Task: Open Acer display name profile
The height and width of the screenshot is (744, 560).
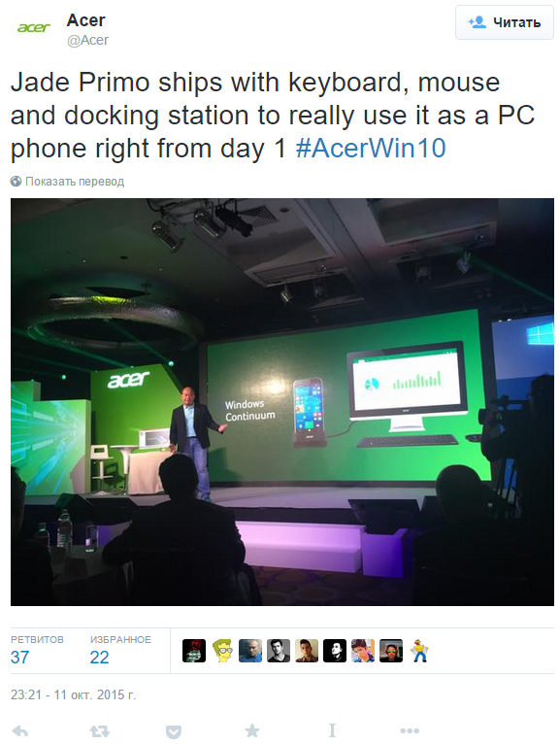Action: tap(85, 20)
